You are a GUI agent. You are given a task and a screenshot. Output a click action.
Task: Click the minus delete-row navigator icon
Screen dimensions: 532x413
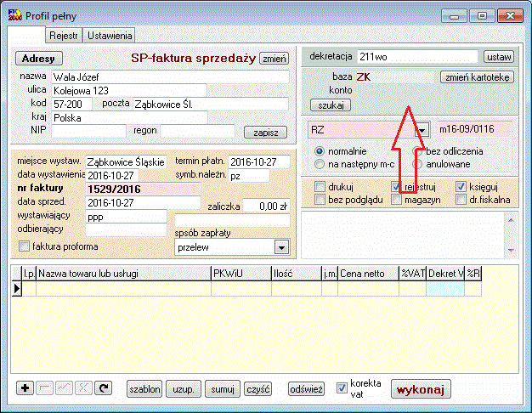[x=44, y=388]
